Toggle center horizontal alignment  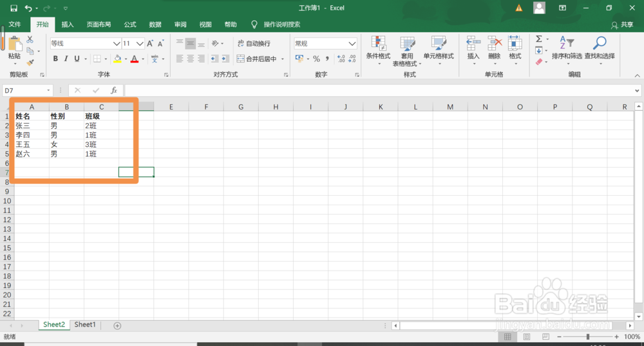[x=190, y=59]
